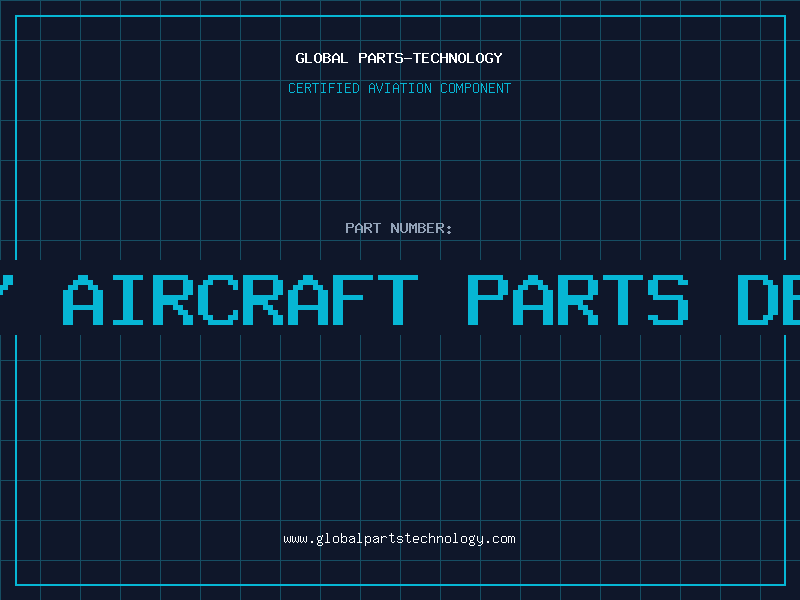Click the cut-off letter before AIRCRAFT
This screenshot has height=600, width=800.
[6, 287]
